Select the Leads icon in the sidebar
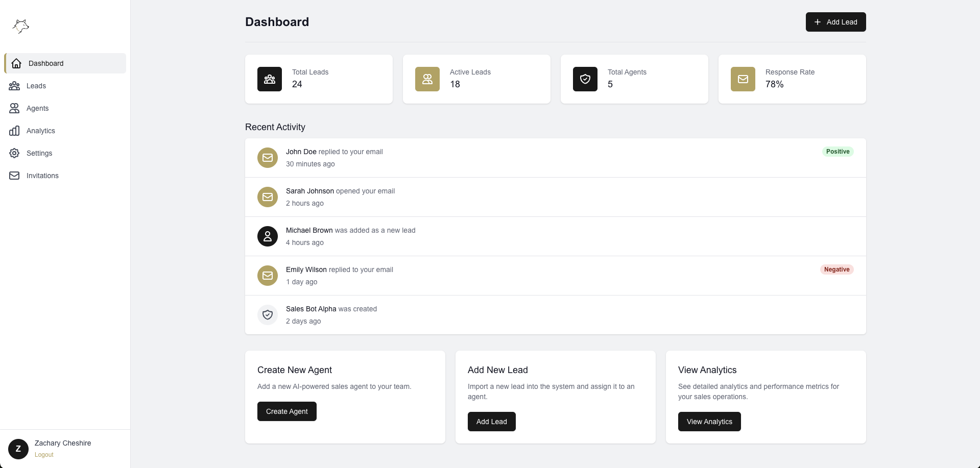980x468 pixels. click(x=14, y=86)
